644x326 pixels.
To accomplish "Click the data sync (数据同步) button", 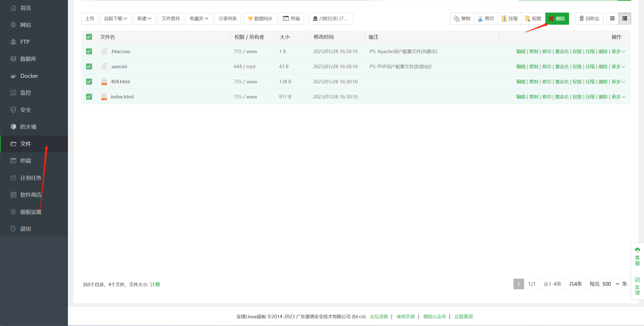I will 260,19.
